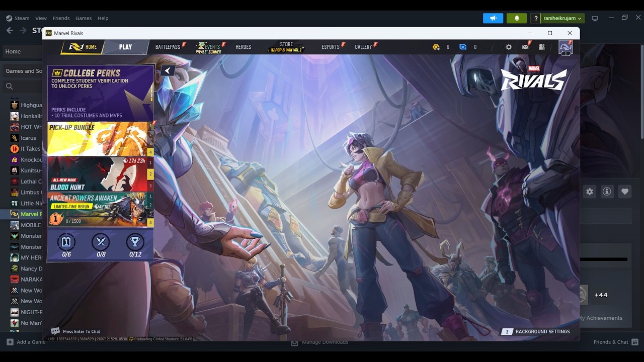Open the BATTLEPASS tab
644x362 pixels.
(x=168, y=47)
